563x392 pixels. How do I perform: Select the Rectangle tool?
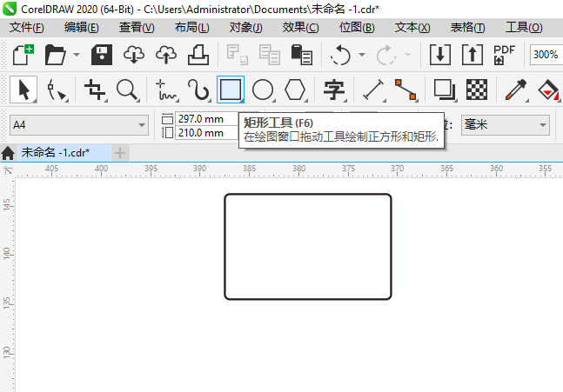pos(230,90)
